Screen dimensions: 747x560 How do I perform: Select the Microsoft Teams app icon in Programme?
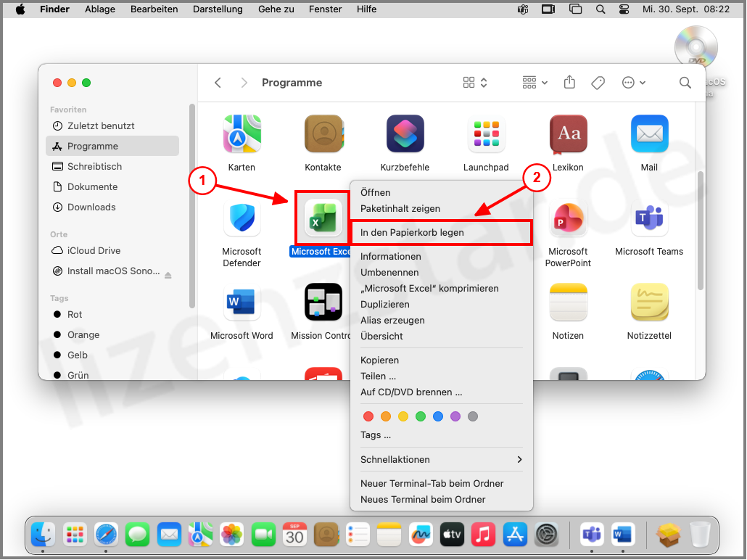649,218
